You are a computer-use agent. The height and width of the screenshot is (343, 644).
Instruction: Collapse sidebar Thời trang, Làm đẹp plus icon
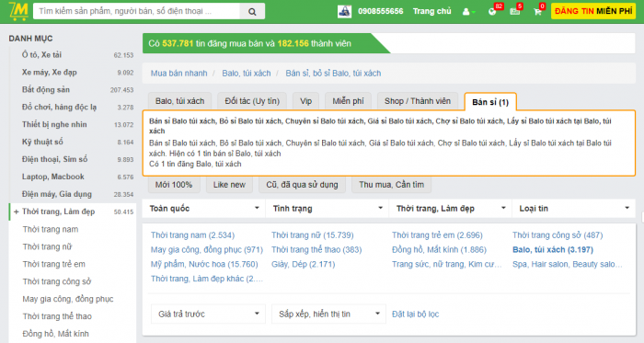tap(16, 212)
